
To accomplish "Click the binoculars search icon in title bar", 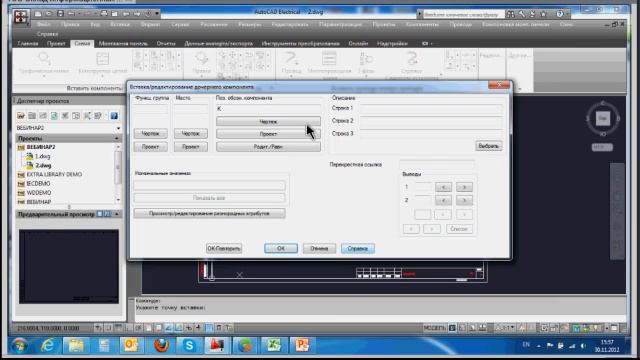I will point(511,14).
